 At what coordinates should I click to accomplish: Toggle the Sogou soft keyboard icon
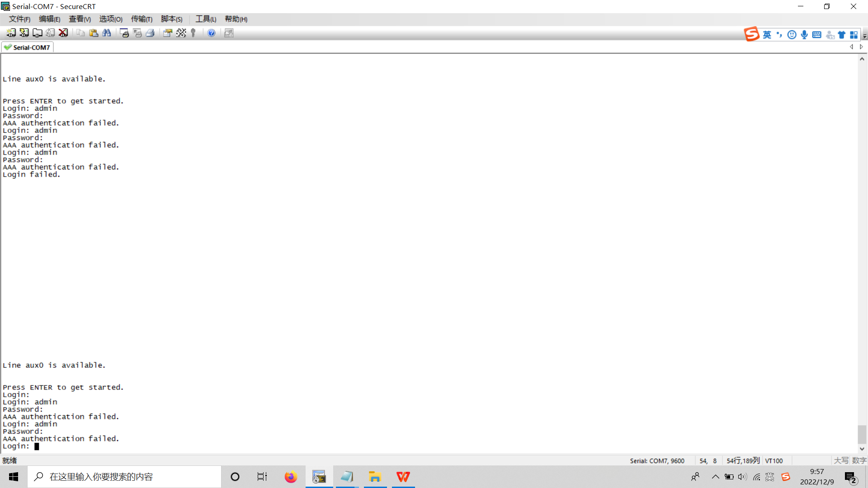click(816, 35)
